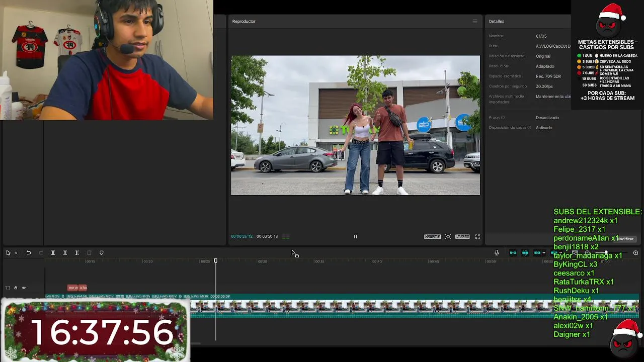
Task: Open the Detalles panel tab
Action: 496,21
